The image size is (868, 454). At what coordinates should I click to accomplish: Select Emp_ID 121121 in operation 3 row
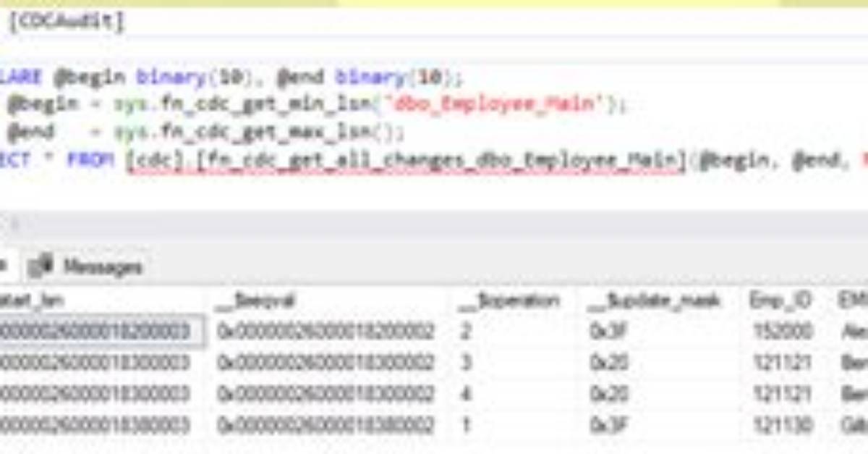(x=782, y=363)
